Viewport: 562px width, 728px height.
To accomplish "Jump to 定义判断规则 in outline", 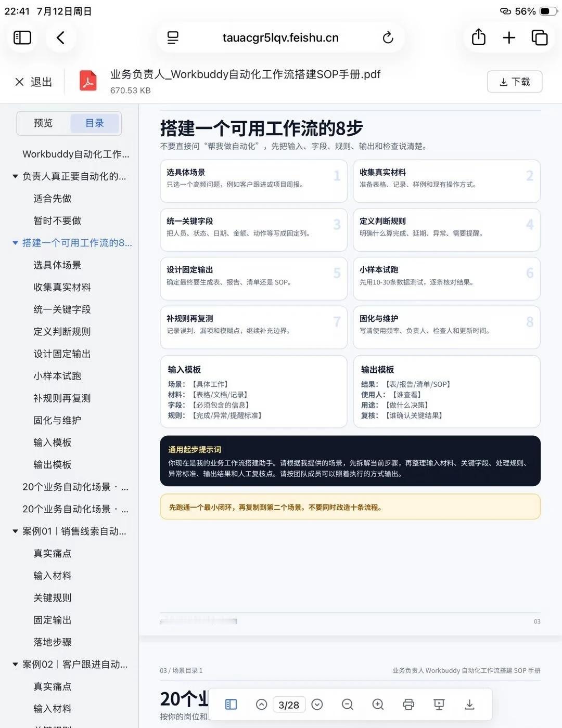I will pyautogui.click(x=62, y=331).
